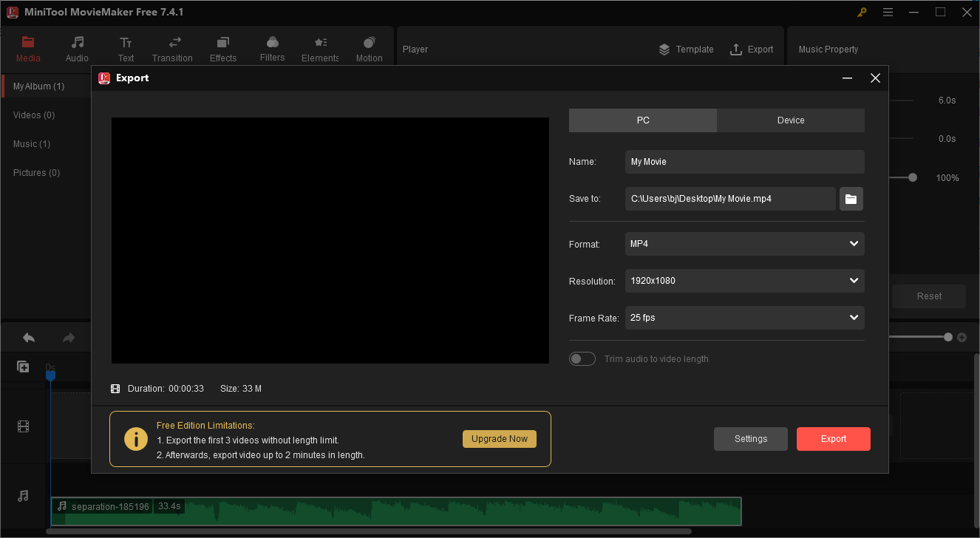Screen dimensions: 980x538
Task: Open the Resolution dropdown showing 1920x1080
Action: point(745,281)
